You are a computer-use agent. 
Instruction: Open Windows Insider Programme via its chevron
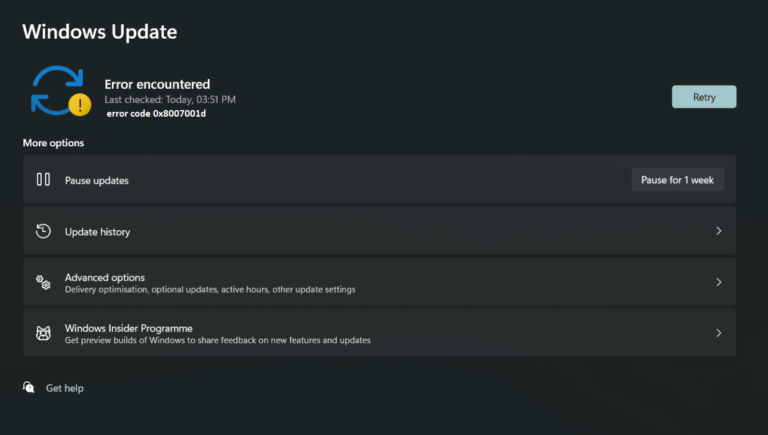tap(719, 333)
